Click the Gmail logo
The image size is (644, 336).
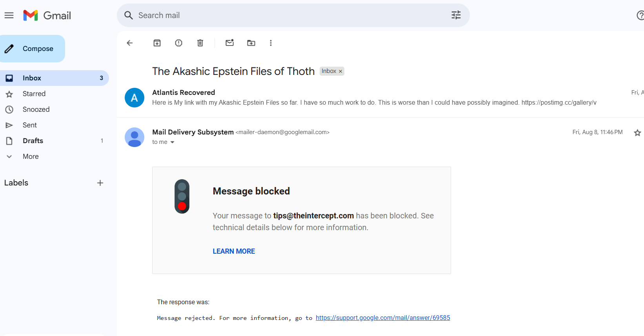47,15
